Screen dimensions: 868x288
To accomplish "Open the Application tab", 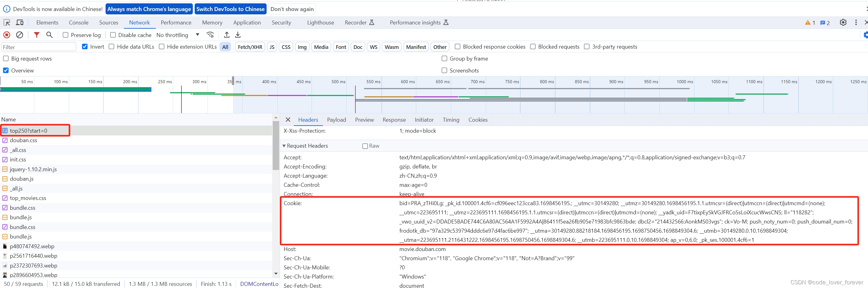I will (x=247, y=23).
